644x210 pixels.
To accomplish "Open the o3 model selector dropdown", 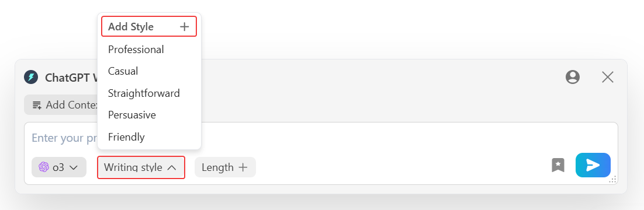I will click(59, 167).
